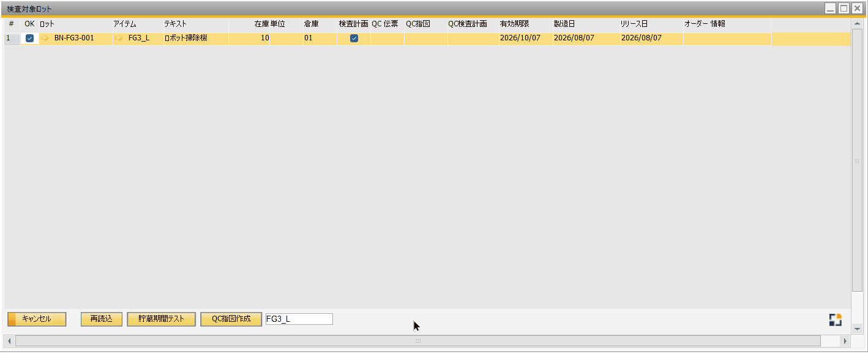Click the QC 伝票 column header
Image resolution: width=868 pixels, height=353 pixels.
[387, 24]
